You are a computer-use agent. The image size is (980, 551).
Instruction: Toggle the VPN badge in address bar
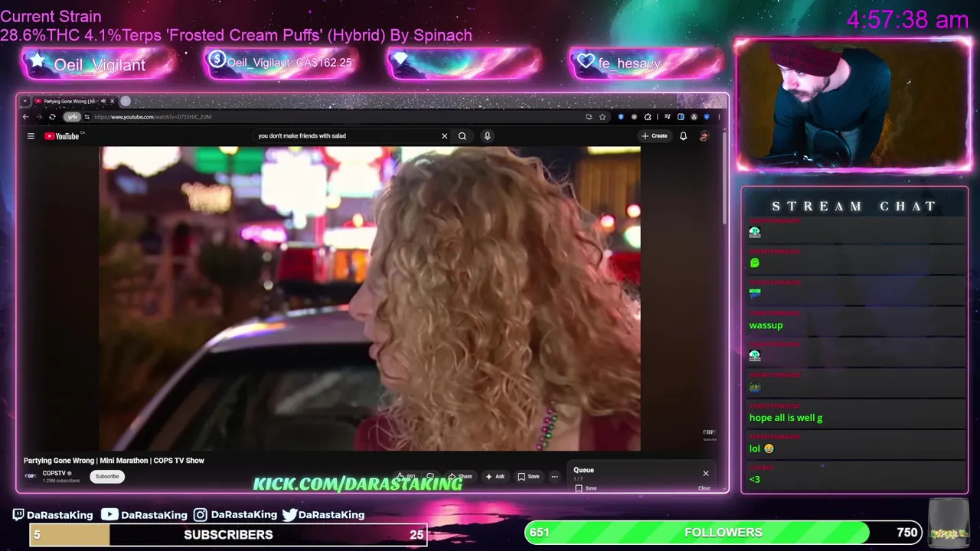coord(72,117)
